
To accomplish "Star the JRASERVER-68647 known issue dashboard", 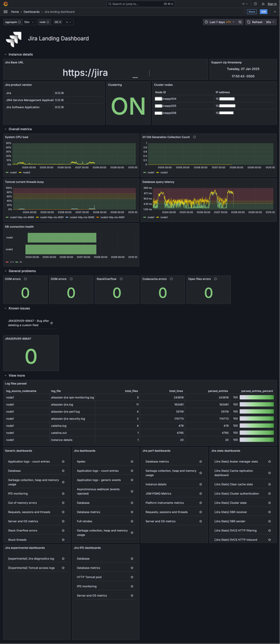I will tap(52, 323).
